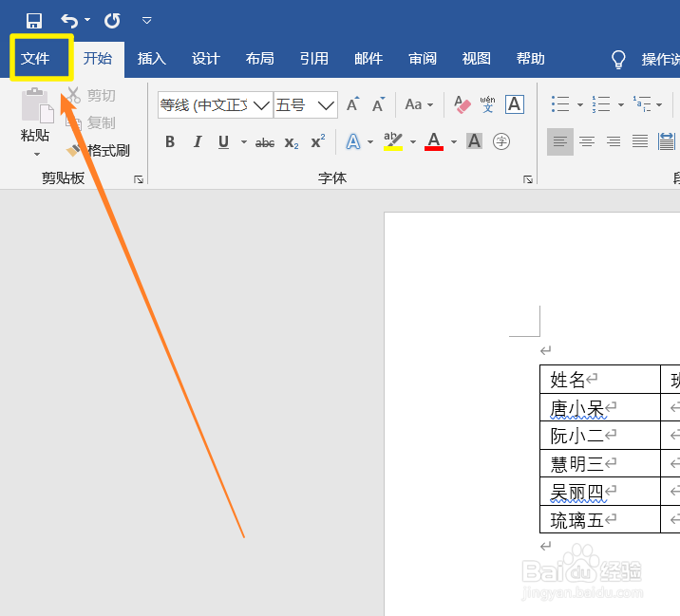Open the font color dropdown arrow
Image resolution: width=680 pixels, height=616 pixels.
(454, 141)
